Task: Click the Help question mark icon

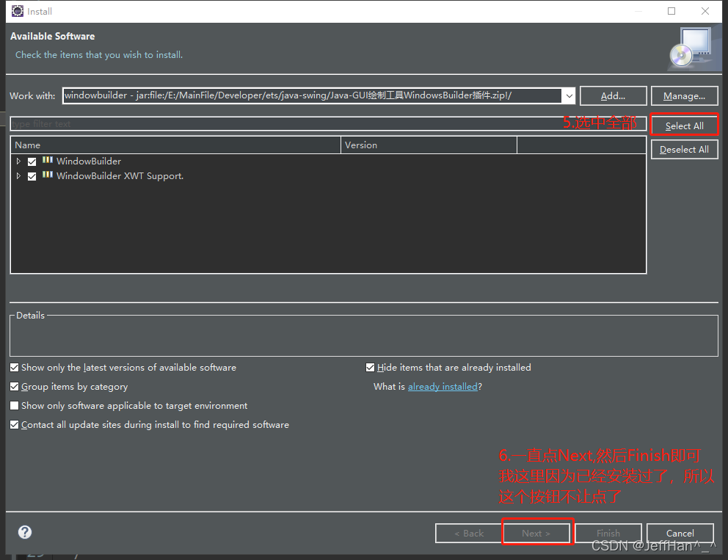Action: click(x=24, y=532)
